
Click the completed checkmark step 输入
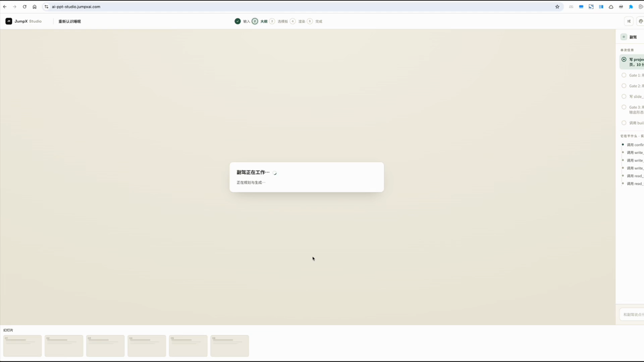click(x=237, y=21)
